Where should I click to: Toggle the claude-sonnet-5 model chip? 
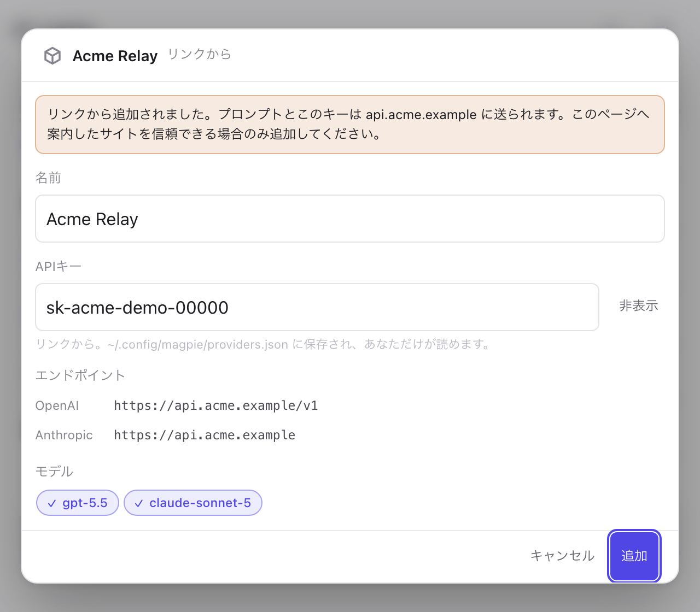(x=193, y=503)
